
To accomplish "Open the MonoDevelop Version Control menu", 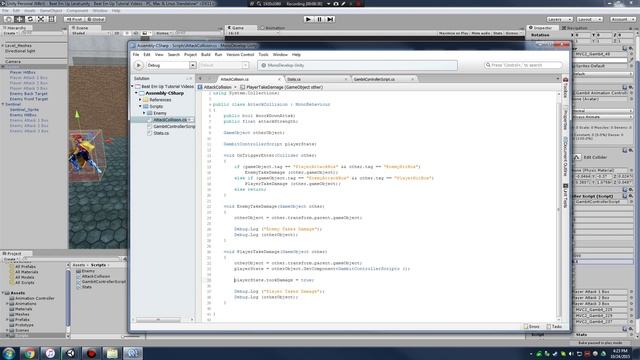I will 240,54.
